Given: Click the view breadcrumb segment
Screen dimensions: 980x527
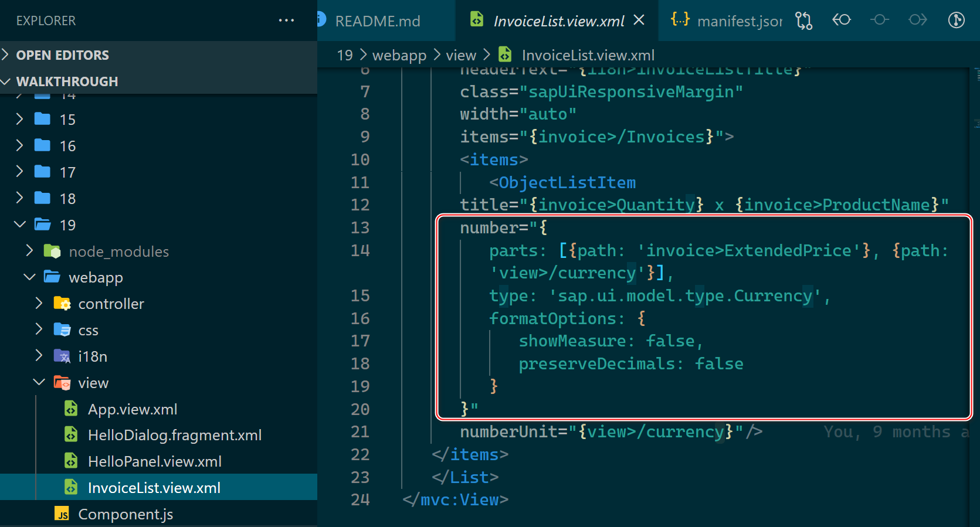Looking at the screenshot, I should [461, 55].
